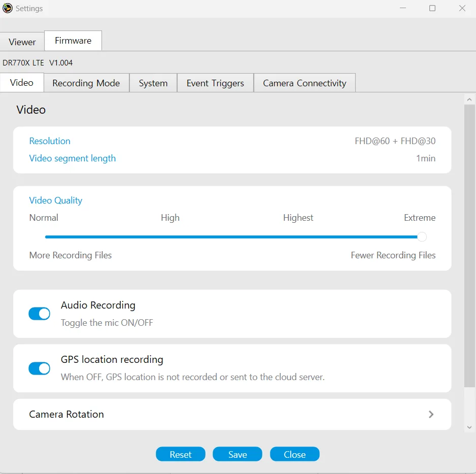Open the Viewer tab
This screenshot has height=474, width=476.
(22, 42)
